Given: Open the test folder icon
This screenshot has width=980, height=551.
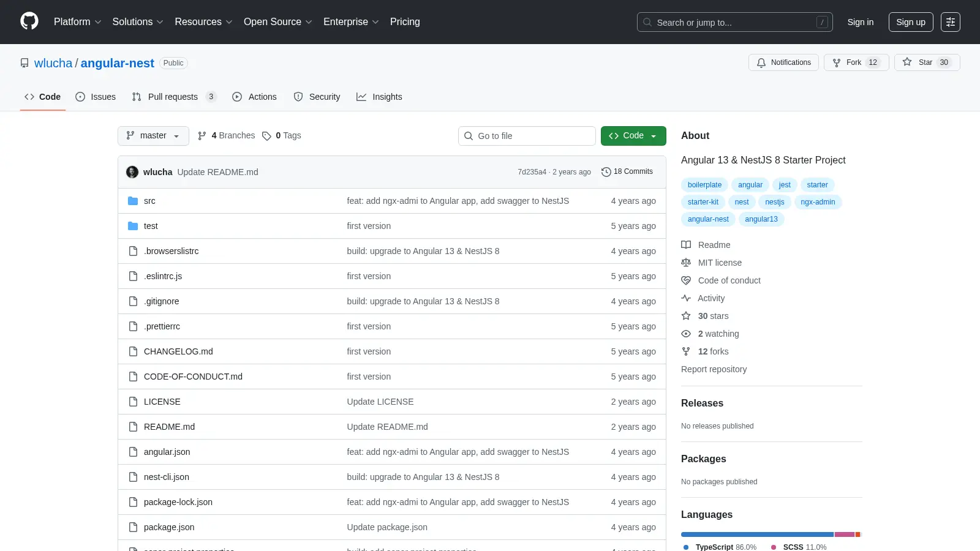Looking at the screenshot, I should coord(133,226).
